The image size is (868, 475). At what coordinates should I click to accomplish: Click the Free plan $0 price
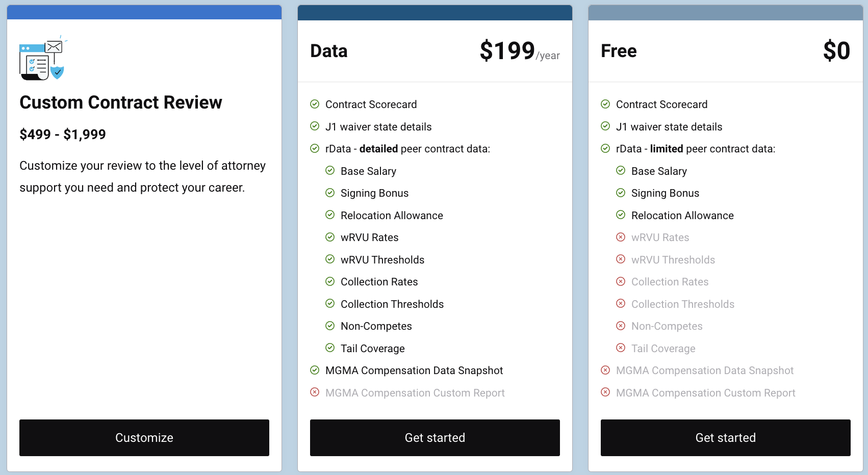pyautogui.click(x=836, y=51)
